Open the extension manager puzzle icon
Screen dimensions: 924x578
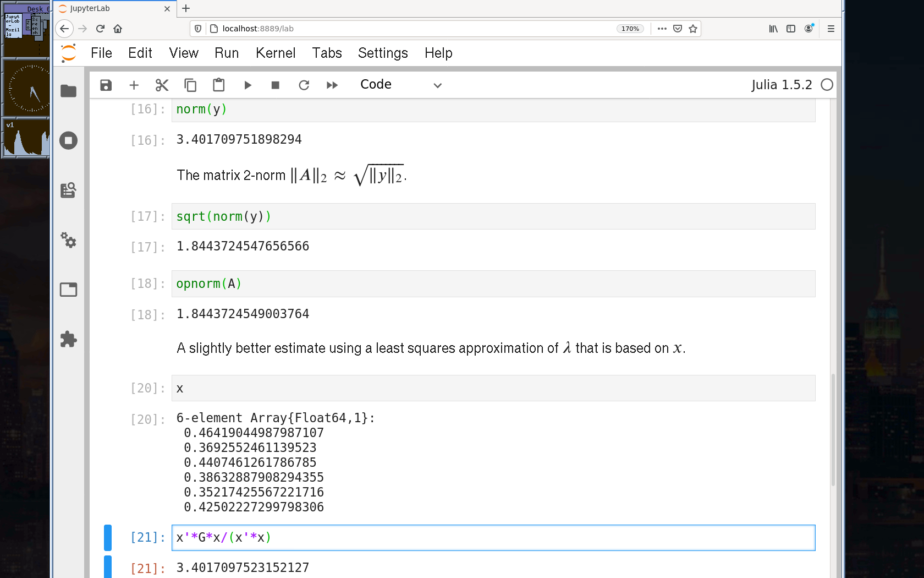68,339
